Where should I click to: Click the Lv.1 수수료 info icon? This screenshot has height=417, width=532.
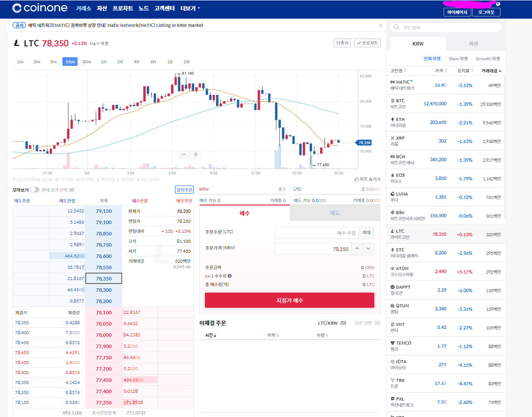pyautogui.click(x=230, y=276)
